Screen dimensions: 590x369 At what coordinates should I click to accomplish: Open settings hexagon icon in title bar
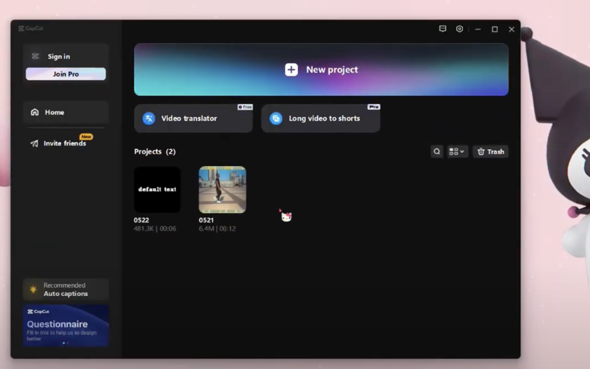click(x=459, y=29)
